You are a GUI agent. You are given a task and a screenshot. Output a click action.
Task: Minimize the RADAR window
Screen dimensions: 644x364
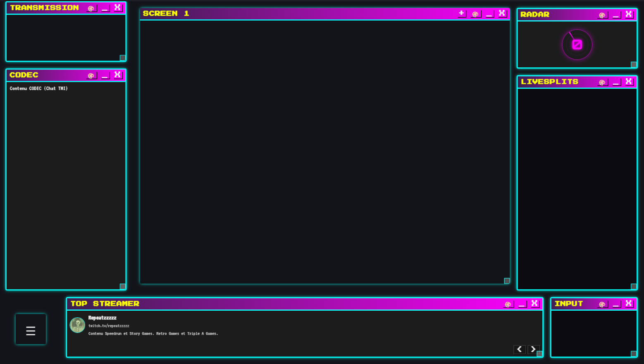point(616,15)
